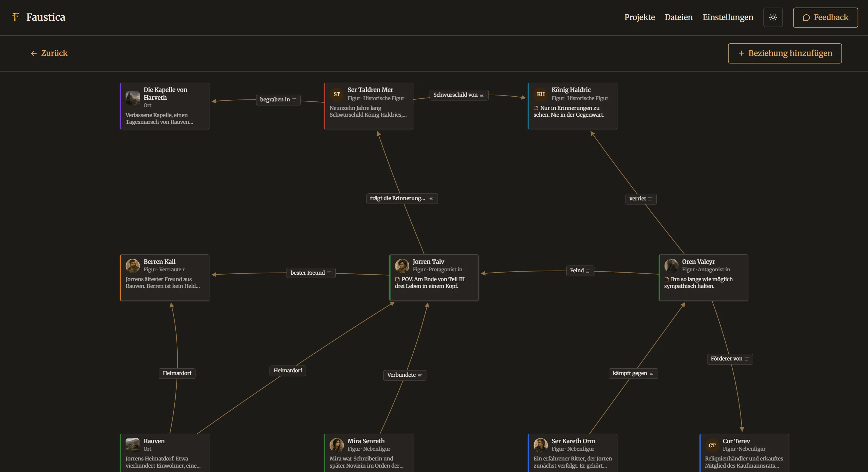Click the Faustica logo icon
The height and width of the screenshot is (472, 868).
point(15,17)
